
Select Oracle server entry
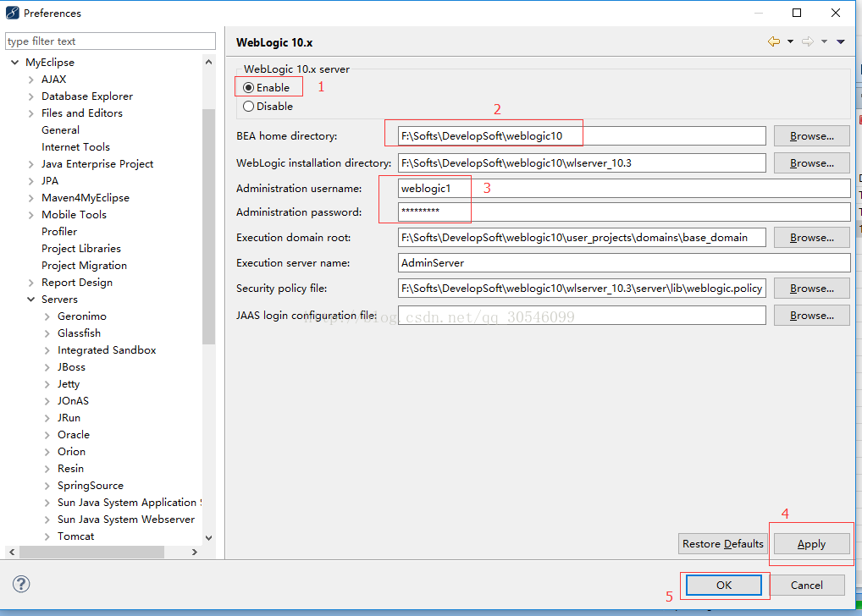click(74, 435)
